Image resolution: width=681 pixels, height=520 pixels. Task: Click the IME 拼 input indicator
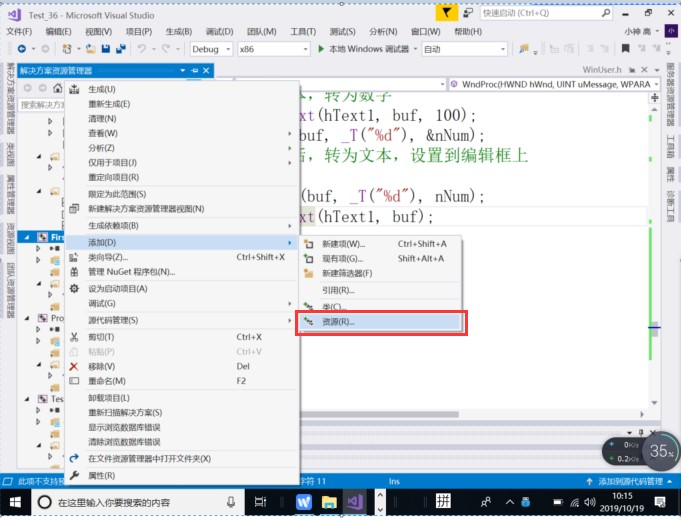443,501
